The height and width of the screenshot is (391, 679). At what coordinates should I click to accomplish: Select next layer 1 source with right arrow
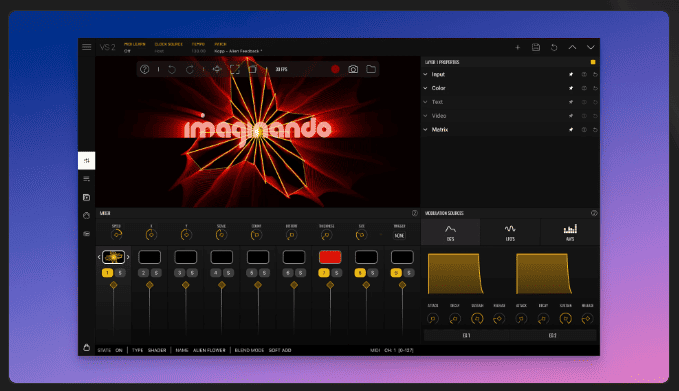[128, 257]
